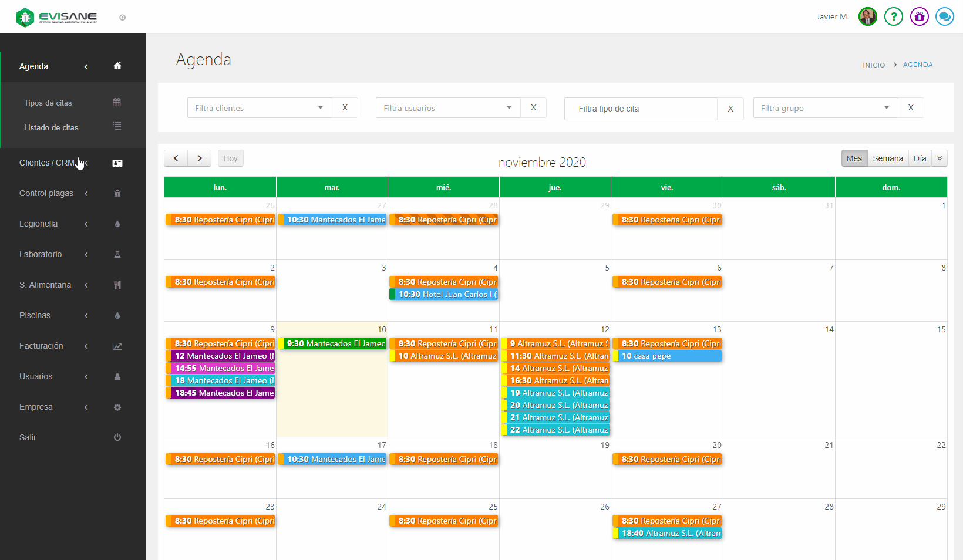Click the Javier M. profile avatar
The image size is (963, 560).
867,16
